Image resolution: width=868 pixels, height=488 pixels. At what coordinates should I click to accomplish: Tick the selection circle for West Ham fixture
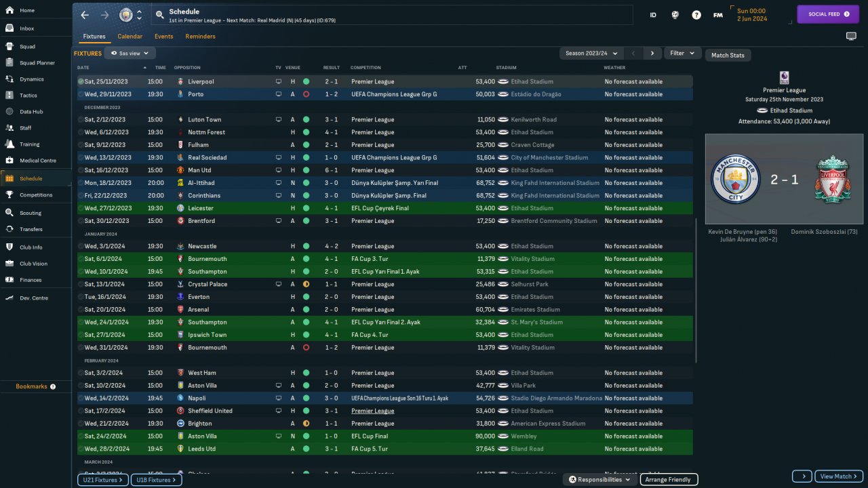pos(81,373)
